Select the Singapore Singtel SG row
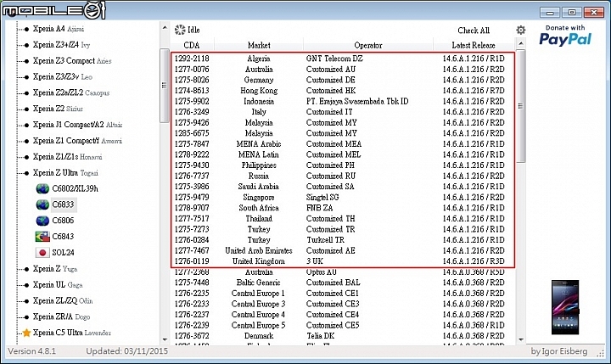Viewport: 611px width, 364px height. [343, 197]
